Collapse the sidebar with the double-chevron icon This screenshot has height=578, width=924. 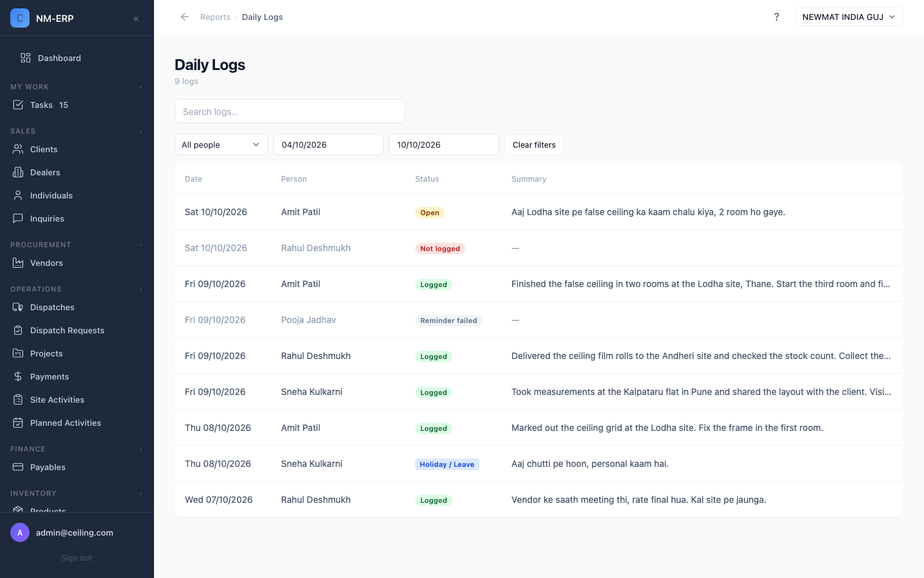(x=136, y=19)
